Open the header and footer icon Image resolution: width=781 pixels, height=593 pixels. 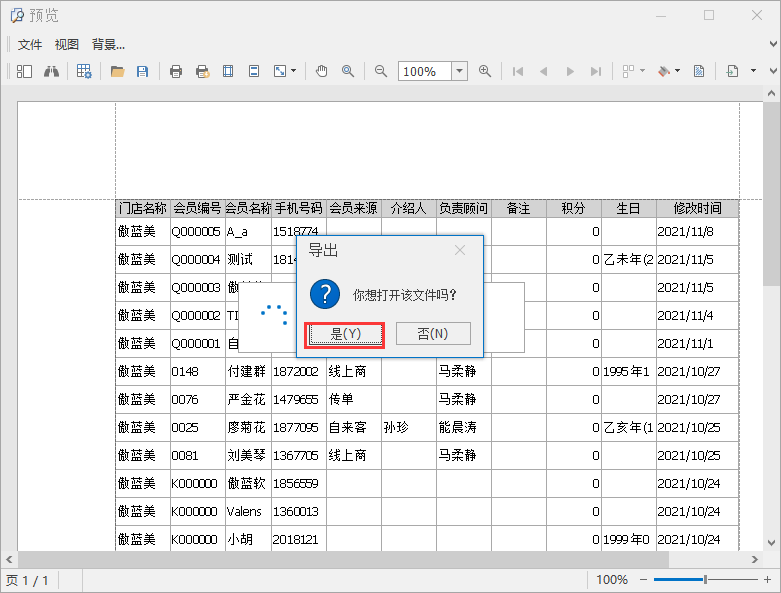[x=254, y=71]
